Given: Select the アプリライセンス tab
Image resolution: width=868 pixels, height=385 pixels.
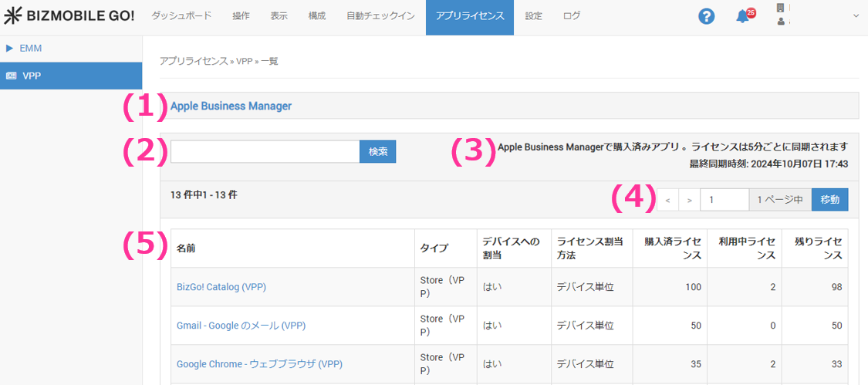Looking at the screenshot, I should pyautogui.click(x=469, y=16).
